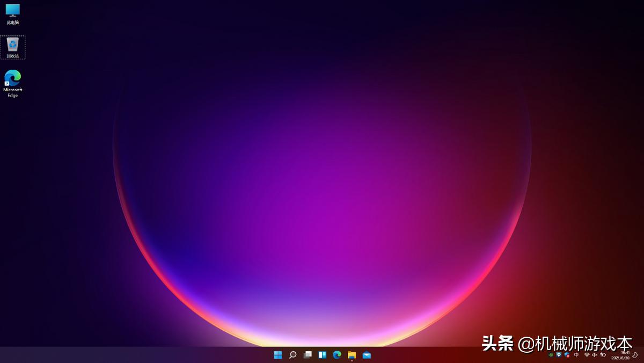Open File Explorer from the taskbar
The height and width of the screenshot is (363, 644).
point(352,355)
